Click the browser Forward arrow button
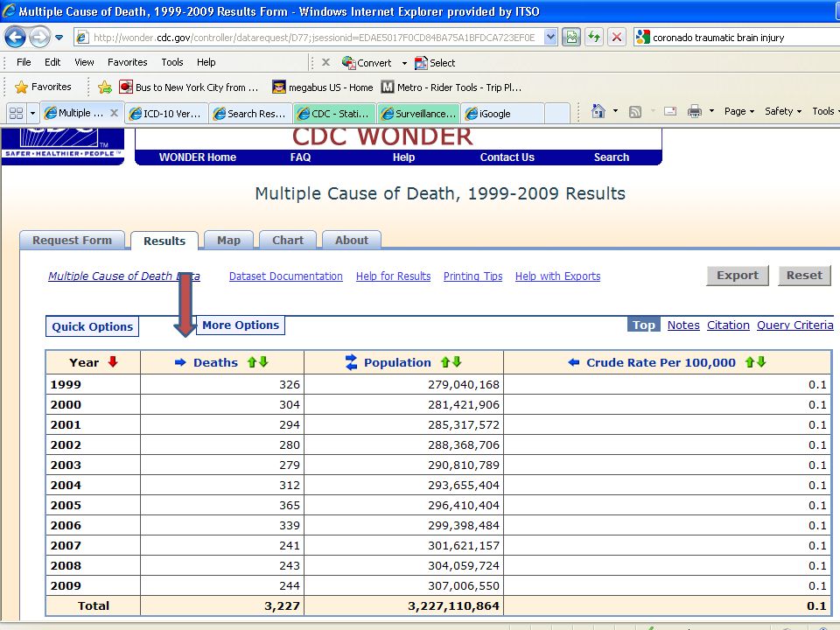Viewport: 840px width, 630px height. (x=39, y=38)
